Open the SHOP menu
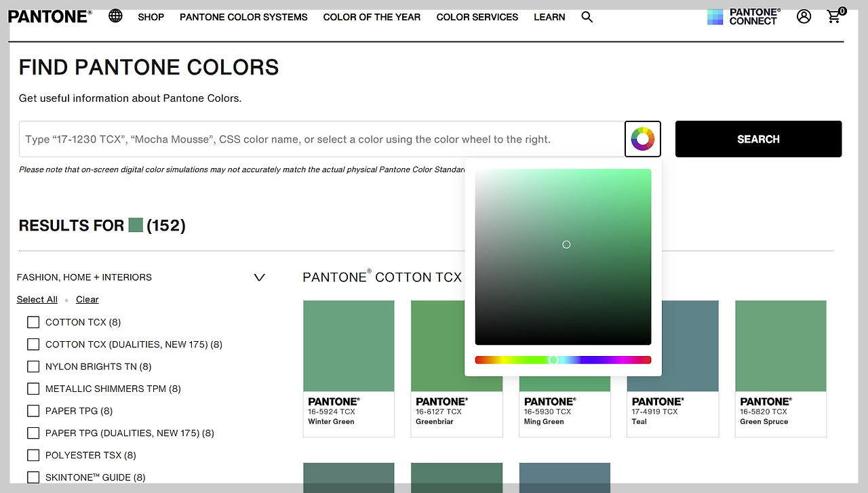The height and width of the screenshot is (493, 868). [x=151, y=17]
